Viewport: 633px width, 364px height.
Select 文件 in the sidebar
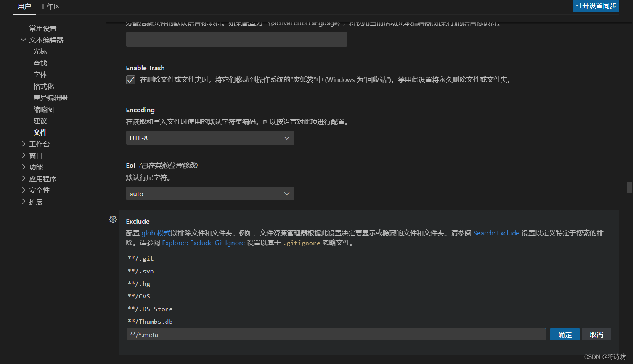click(x=40, y=132)
